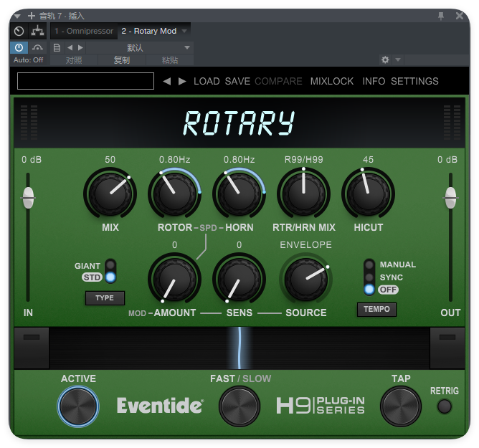Click the automation mode arc icon
Screen dimensions: 479x448
(37, 47)
